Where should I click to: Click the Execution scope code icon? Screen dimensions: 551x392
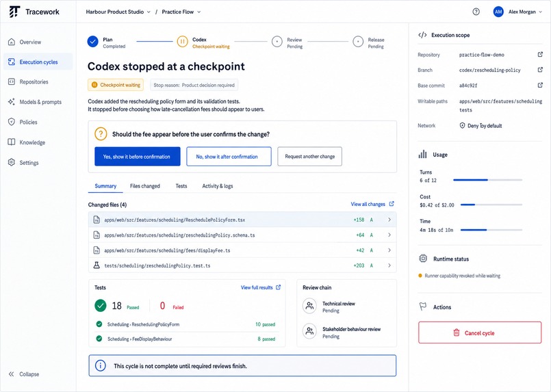click(x=422, y=35)
